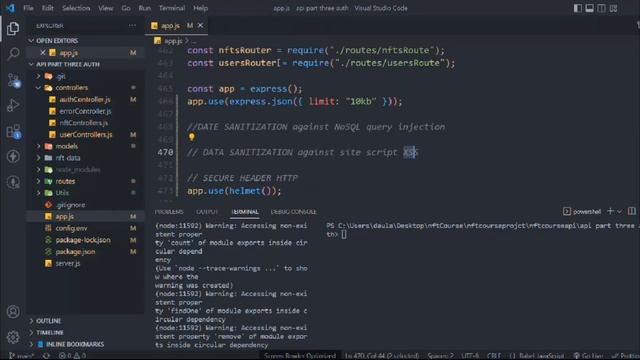Open the Manage settings gear
Image resolution: width=640 pixels, height=360 pixels.
point(13,337)
